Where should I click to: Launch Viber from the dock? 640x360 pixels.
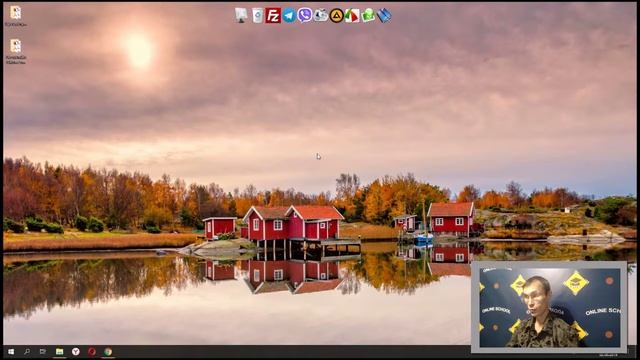tap(304, 16)
